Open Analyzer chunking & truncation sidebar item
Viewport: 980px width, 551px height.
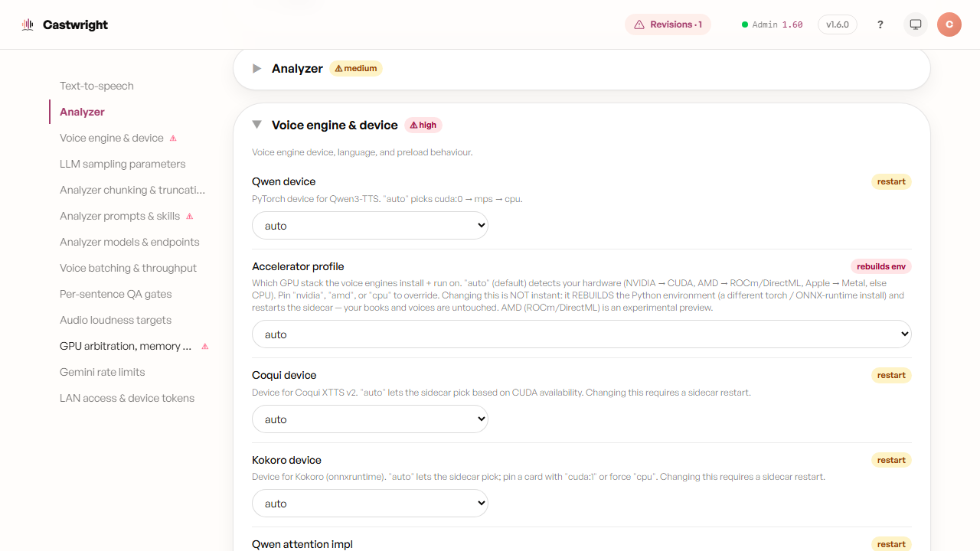point(132,190)
